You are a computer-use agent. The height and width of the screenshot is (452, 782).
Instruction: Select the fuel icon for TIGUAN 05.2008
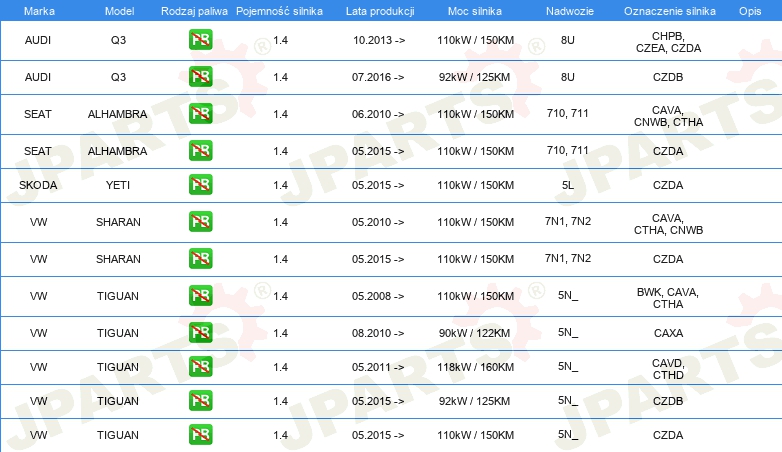[200, 295]
